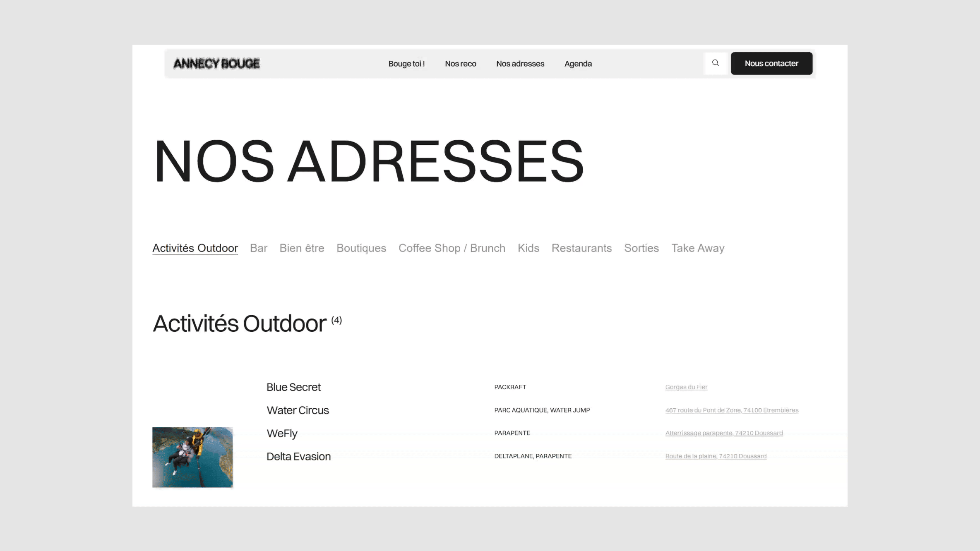
Task: Click the search magnifier icon
Action: 715,63
